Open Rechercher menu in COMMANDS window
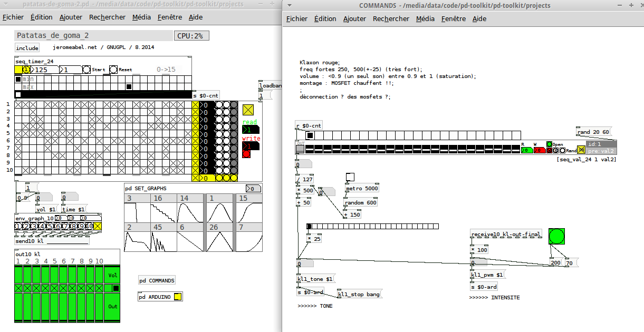 click(391, 18)
